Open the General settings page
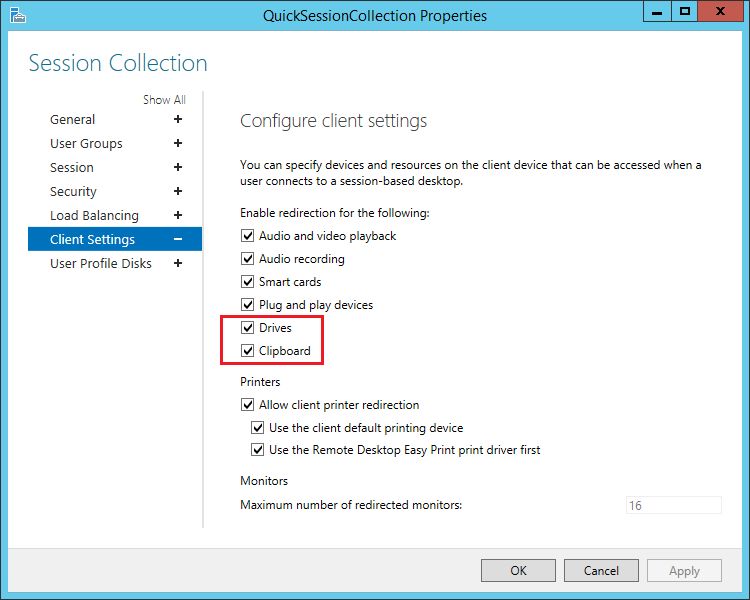Image resolution: width=750 pixels, height=600 pixels. coord(73,119)
